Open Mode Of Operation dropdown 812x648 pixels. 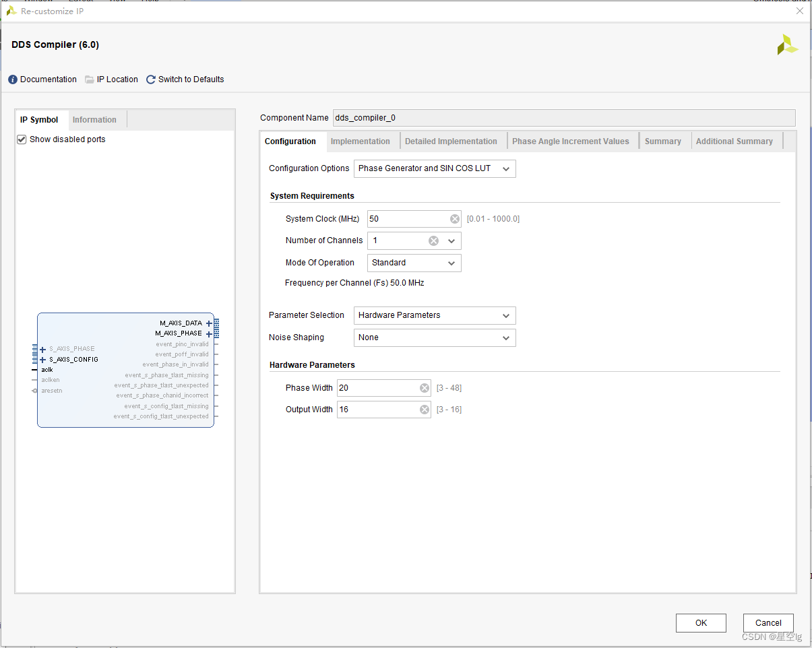(x=414, y=263)
